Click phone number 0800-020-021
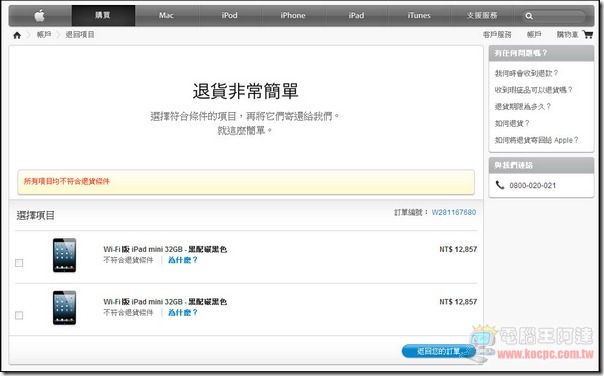 (x=532, y=185)
